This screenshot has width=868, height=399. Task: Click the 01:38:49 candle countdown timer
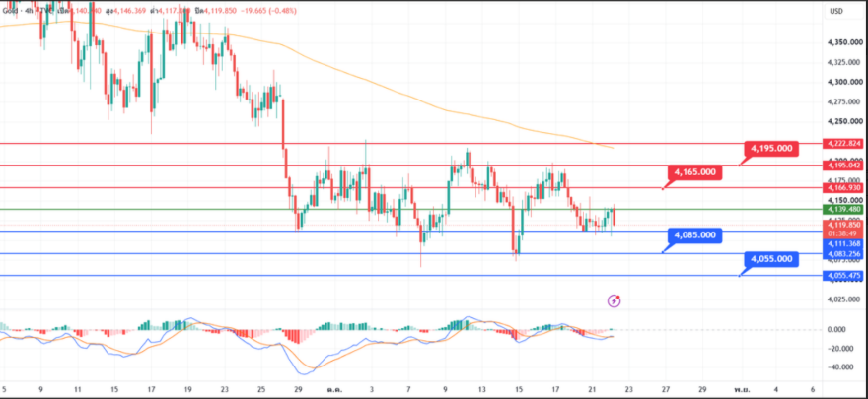point(842,233)
